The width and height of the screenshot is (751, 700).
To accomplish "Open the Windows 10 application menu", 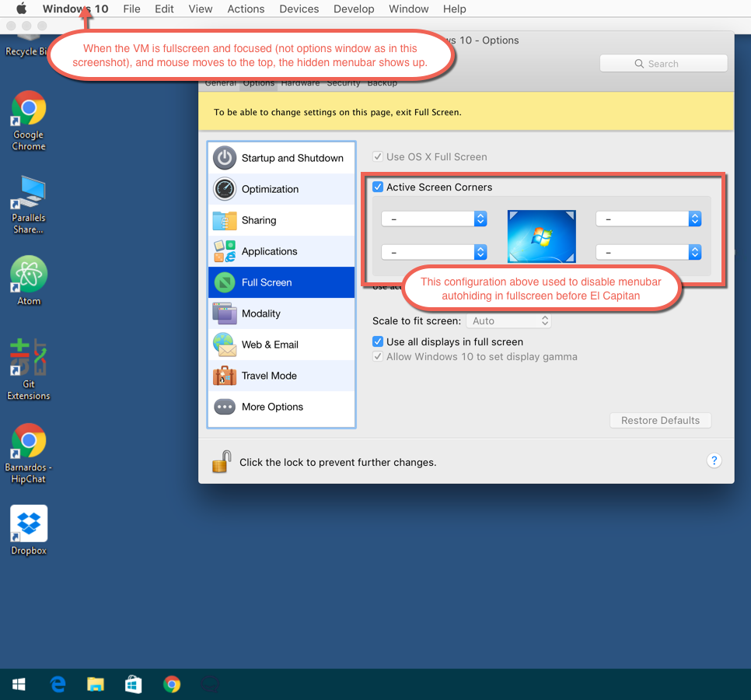I will click(x=75, y=9).
